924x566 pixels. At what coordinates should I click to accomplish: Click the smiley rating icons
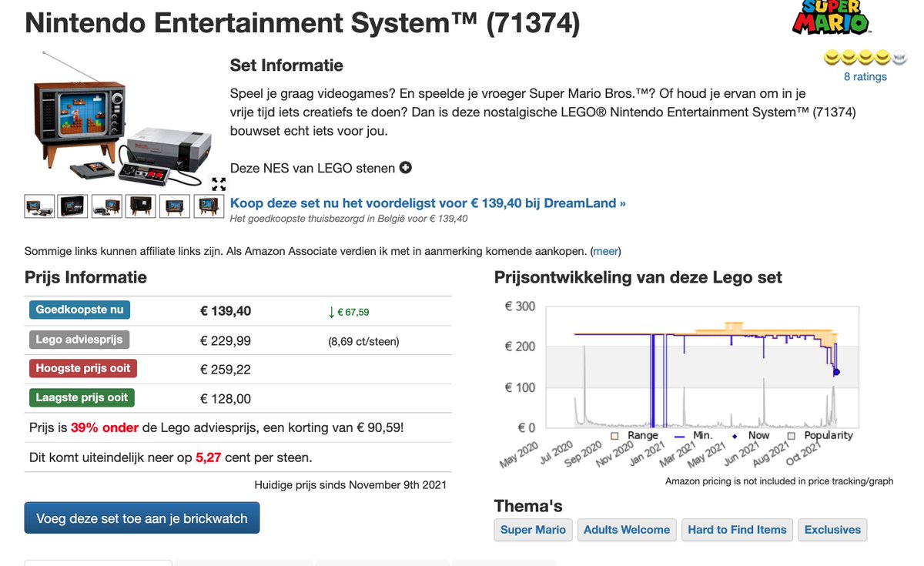pyautogui.click(x=865, y=57)
